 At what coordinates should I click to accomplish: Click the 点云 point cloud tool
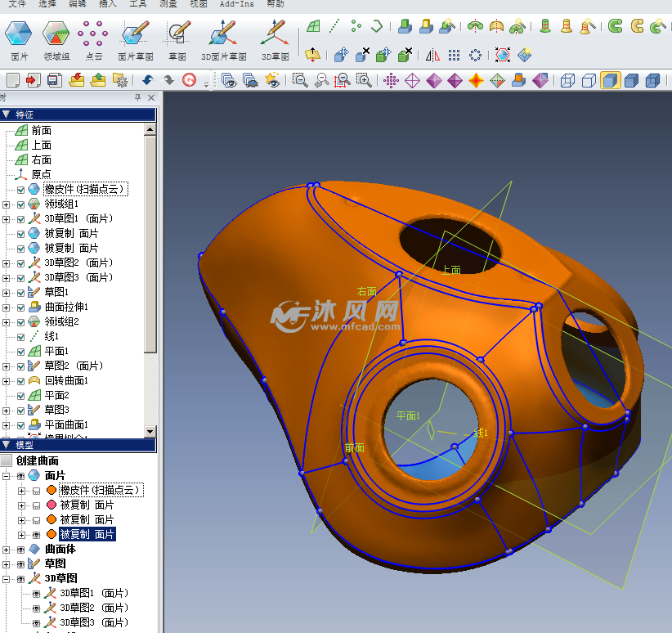coord(93,35)
